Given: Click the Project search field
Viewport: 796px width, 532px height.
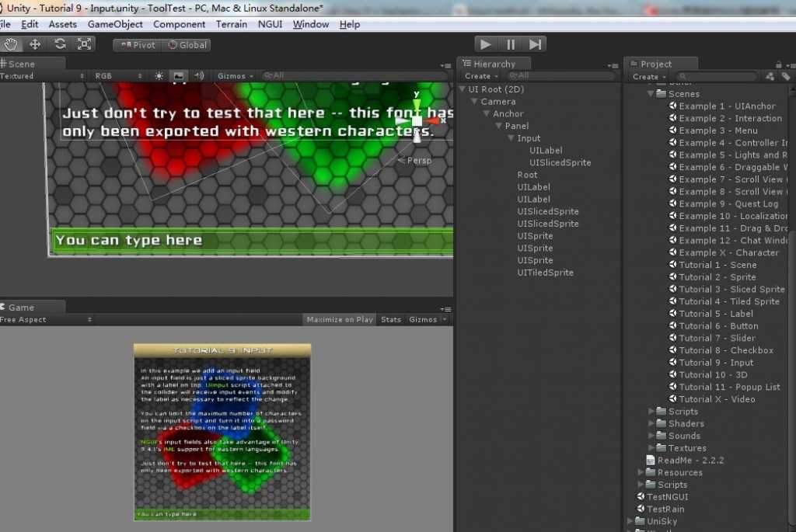Looking at the screenshot, I should (717, 77).
